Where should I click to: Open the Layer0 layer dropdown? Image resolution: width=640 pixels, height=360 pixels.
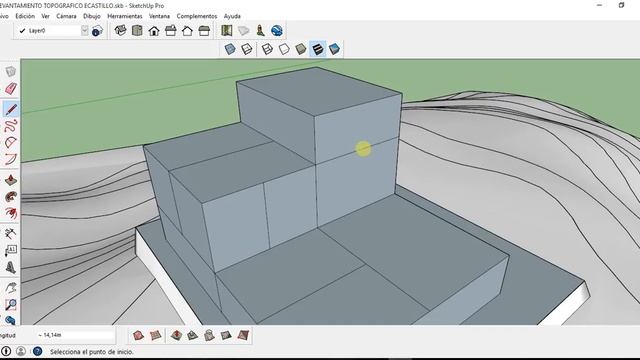click(84, 31)
